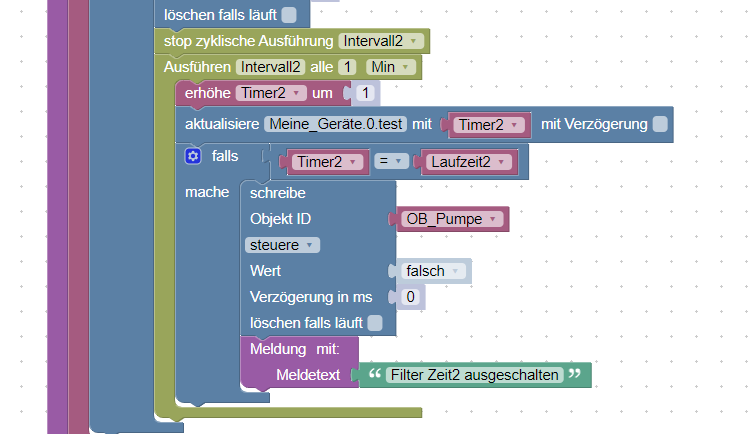The height and width of the screenshot is (434, 756).
Task: Edit increment value 1 after 'um'
Action: pos(365,93)
